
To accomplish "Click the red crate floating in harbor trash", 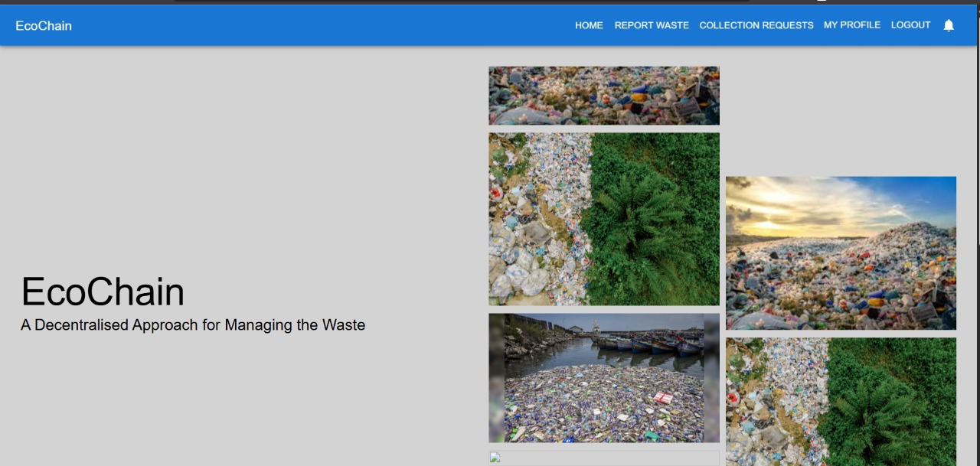I will point(662,397).
